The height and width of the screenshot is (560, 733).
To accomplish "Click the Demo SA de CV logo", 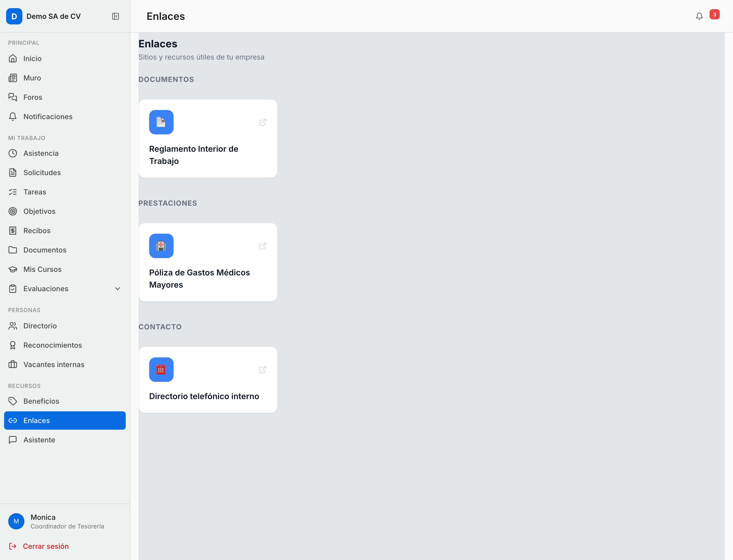I will 14,16.
